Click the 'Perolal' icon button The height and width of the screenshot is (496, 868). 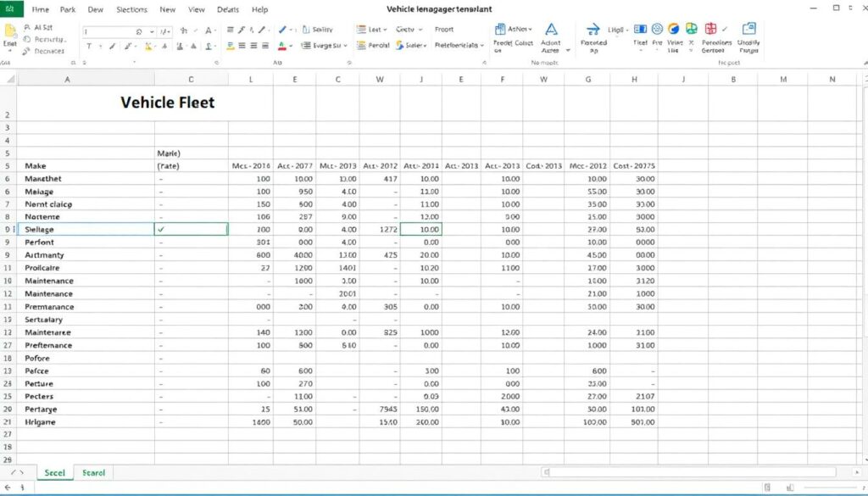tap(373, 46)
